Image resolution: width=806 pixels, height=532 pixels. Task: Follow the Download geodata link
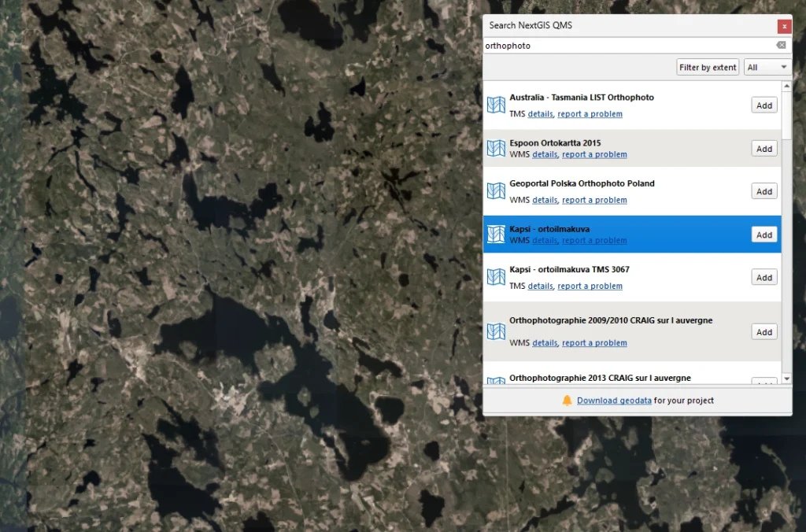click(614, 401)
